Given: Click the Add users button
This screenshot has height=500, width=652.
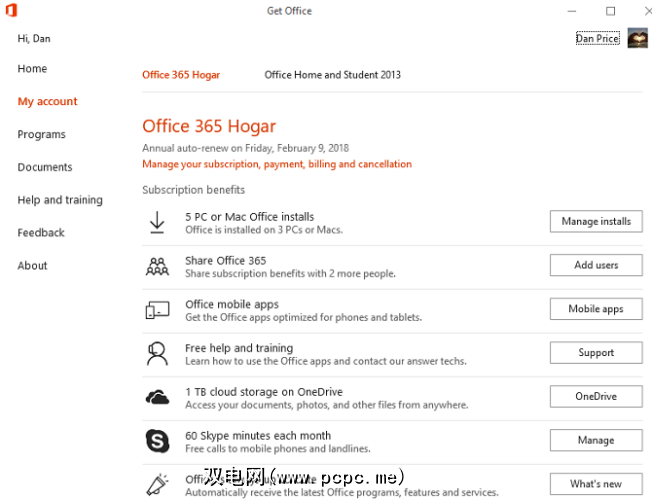Looking at the screenshot, I should click(596, 265).
